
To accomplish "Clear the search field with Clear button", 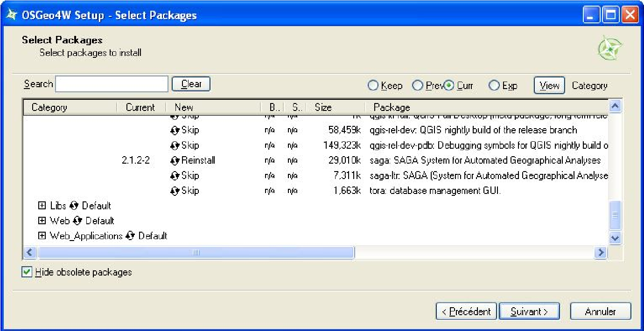I will 191,84.
